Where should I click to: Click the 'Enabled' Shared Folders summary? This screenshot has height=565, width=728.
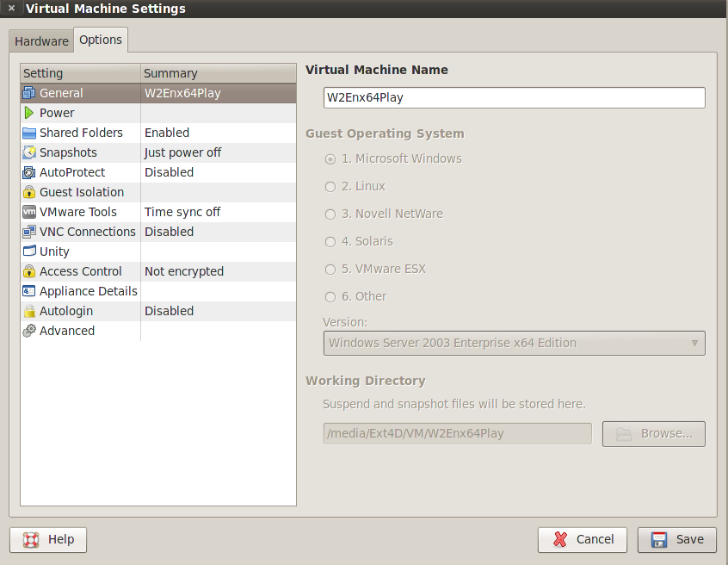coord(167,133)
